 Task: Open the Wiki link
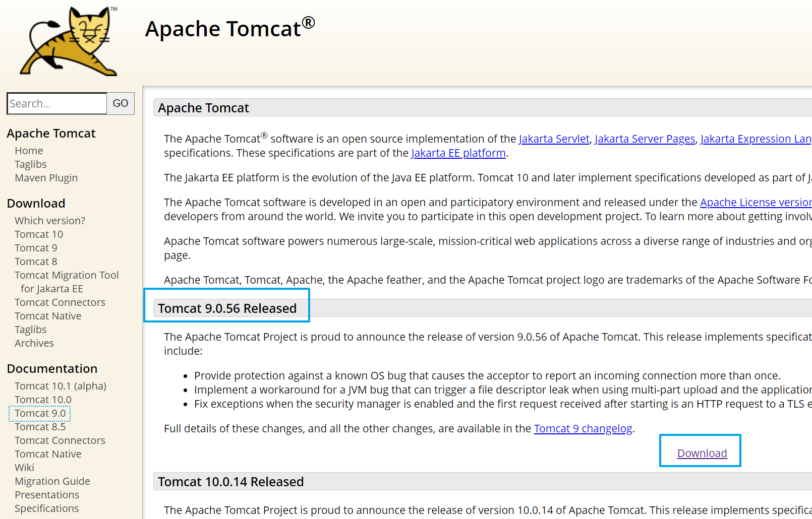24,468
